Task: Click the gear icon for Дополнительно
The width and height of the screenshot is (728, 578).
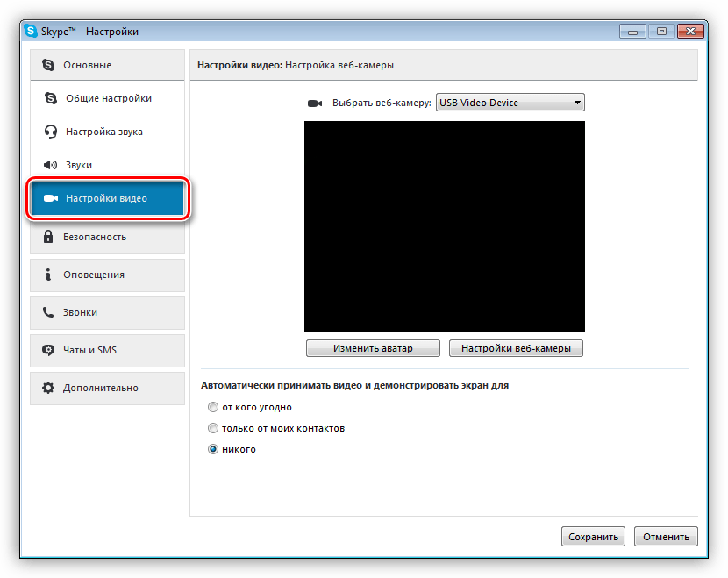Action: (x=47, y=388)
